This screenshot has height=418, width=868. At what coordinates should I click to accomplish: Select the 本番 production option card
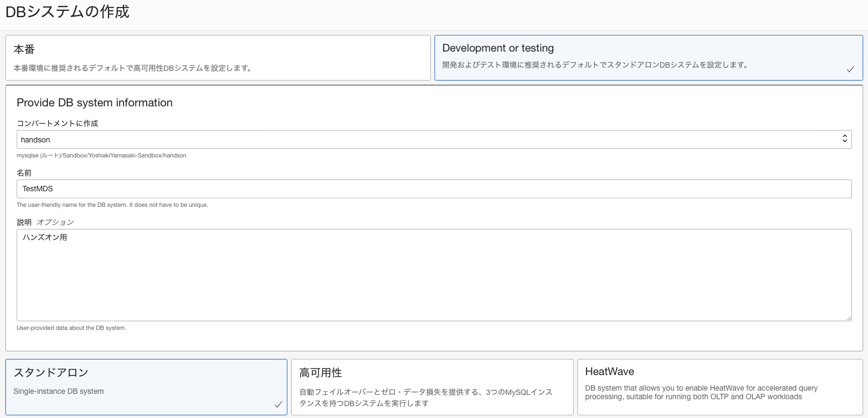click(218, 58)
